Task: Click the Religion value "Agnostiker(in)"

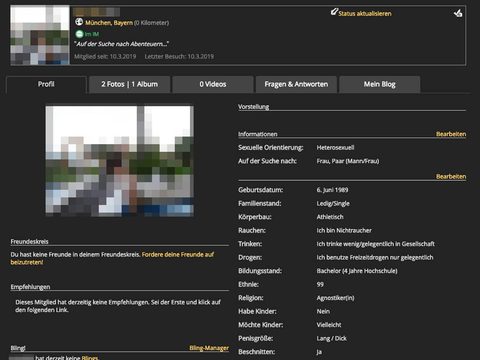Action: [335, 298]
